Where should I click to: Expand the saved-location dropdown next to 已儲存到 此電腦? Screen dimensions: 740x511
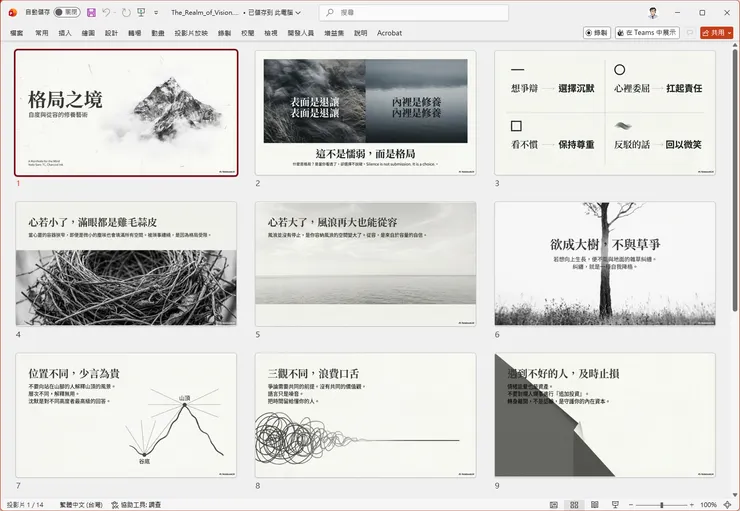(x=298, y=13)
